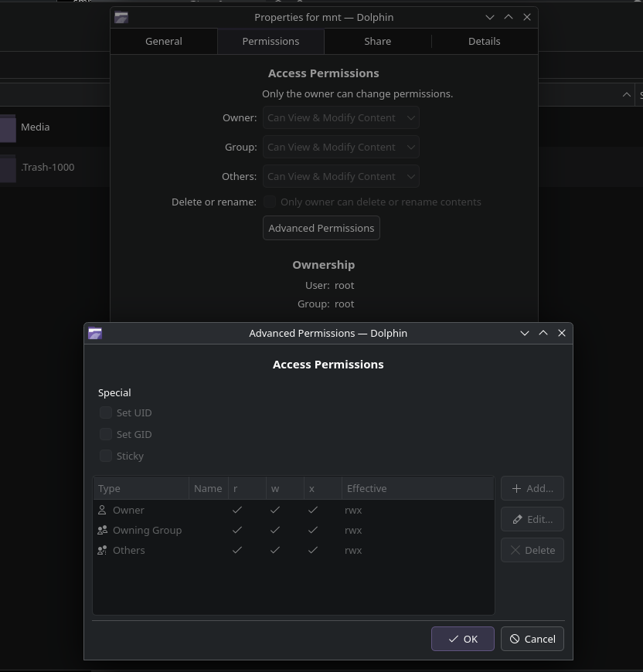Click the Effective column header
The width and height of the screenshot is (643, 672).
click(417, 488)
